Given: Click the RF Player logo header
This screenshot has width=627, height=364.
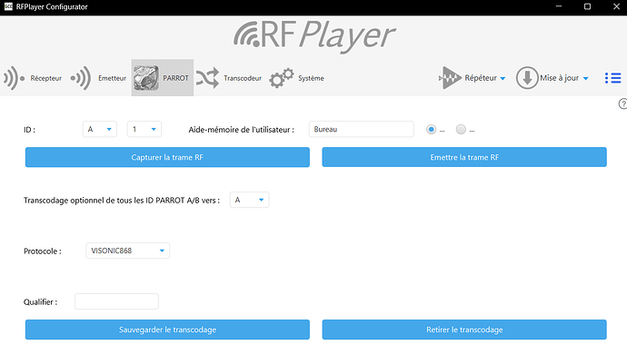Looking at the screenshot, I should (314, 36).
